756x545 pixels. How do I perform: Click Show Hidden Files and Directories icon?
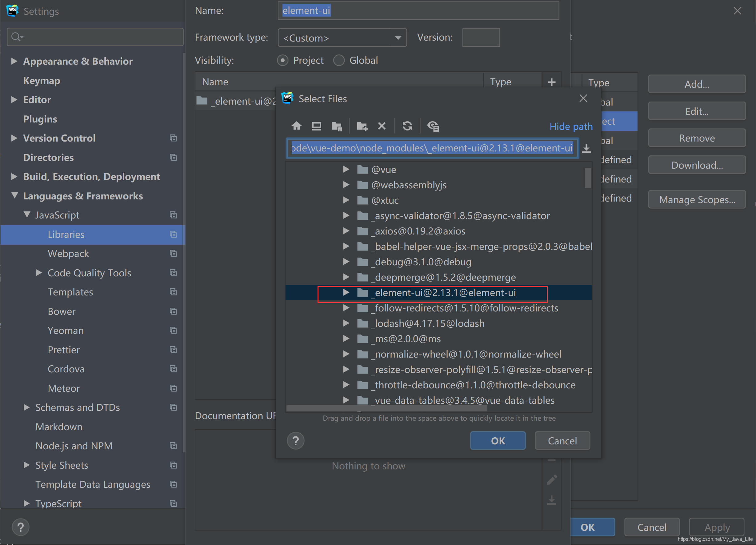pyautogui.click(x=433, y=126)
